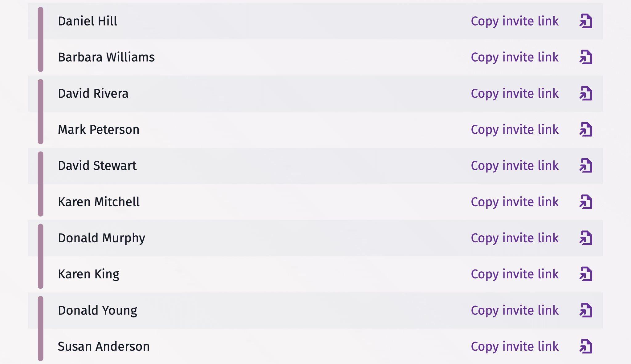This screenshot has width=631, height=364.
Task: Click the export icon beside Donald Young
Action: pos(586,310)
